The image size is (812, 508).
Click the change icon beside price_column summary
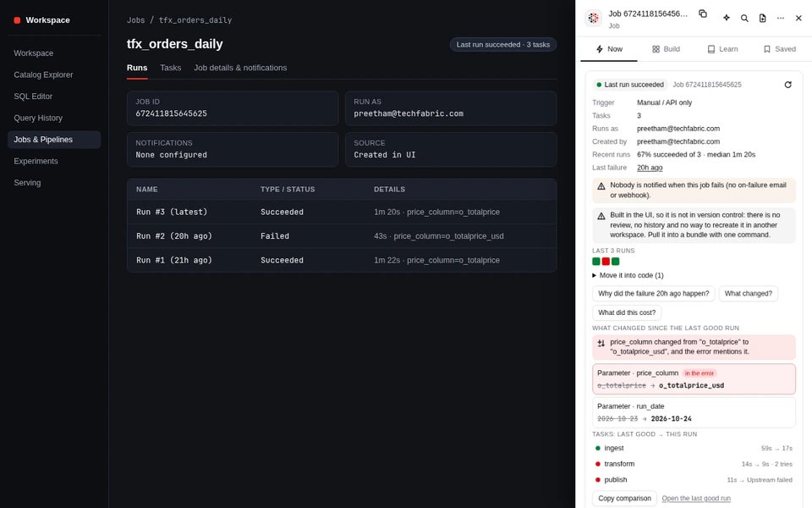pyautogui.click(x=601, y=343)
